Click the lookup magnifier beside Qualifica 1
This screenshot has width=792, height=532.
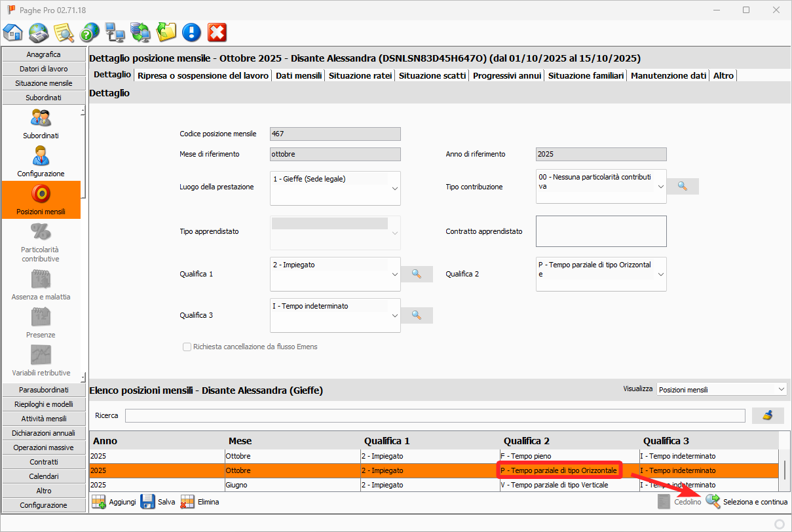point(417,274)
